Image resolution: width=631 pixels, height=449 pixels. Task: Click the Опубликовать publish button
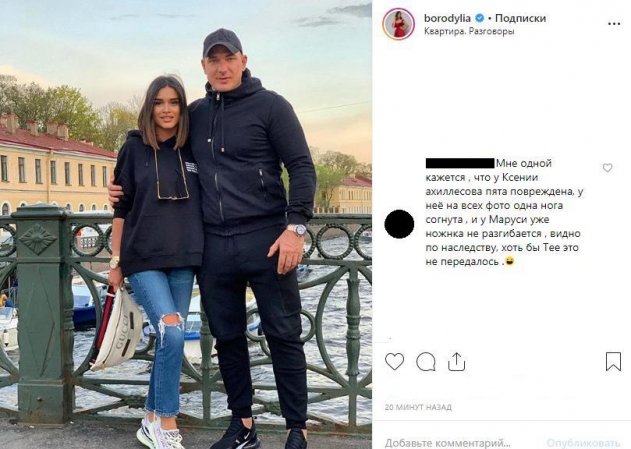(583, 443)
